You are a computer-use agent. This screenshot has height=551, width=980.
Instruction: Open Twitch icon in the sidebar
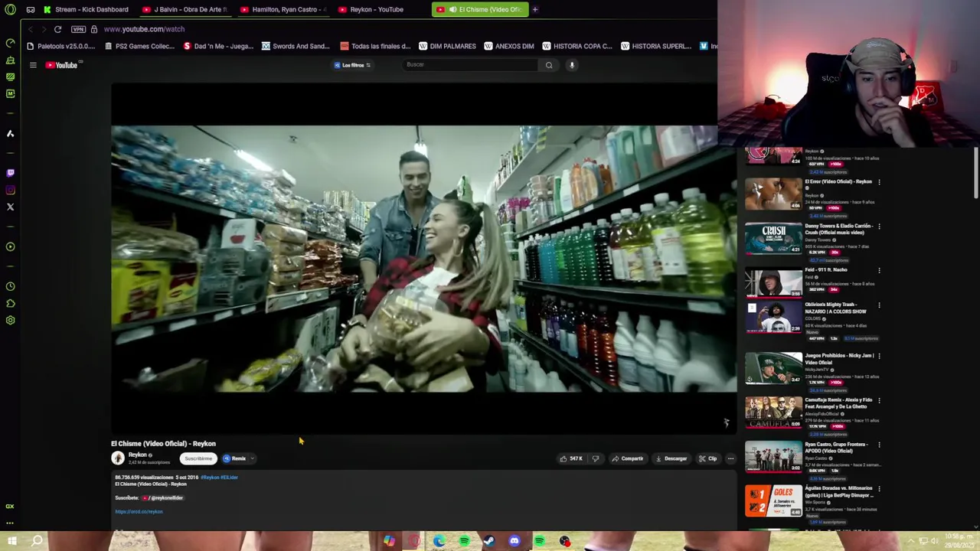(10, 173)
